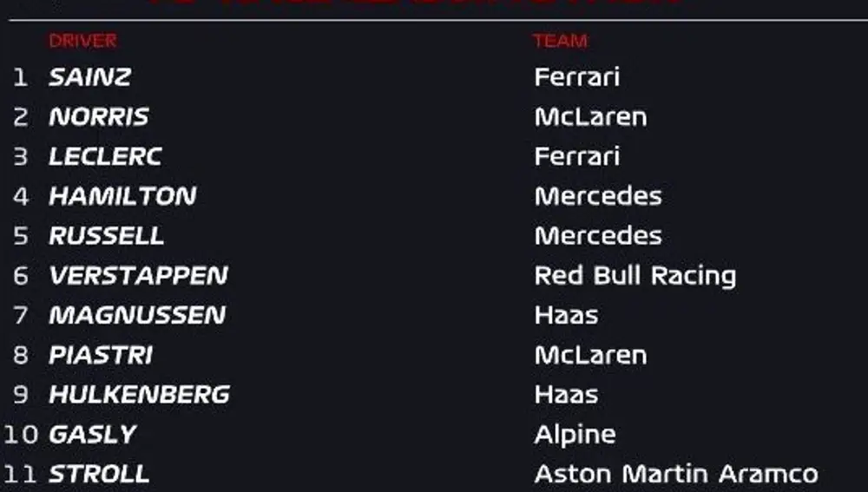Click McLaren in the Piastri row
868x492 pixels.
(x=590, y=355)
